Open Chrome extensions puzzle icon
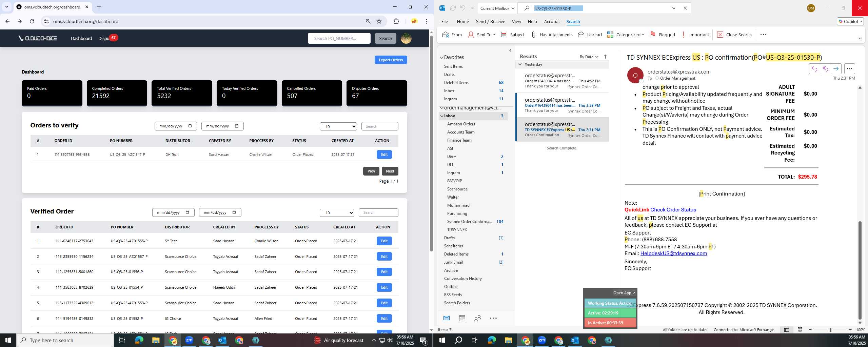Viewport: 868px width, 347px height. [396, 21]
